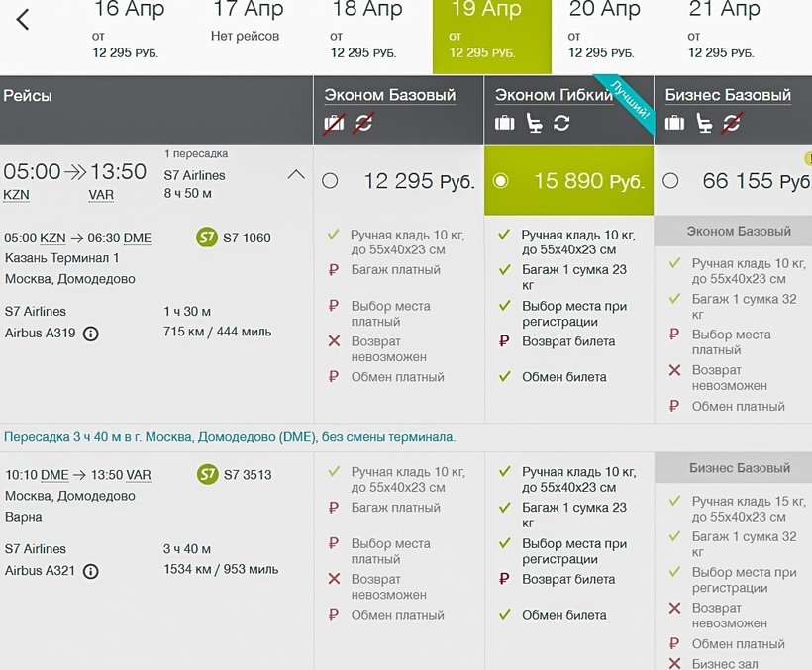The height and width of the screenshot is (670, 812).
Task: Select the 12 295 Руб. Эконом Базовый fare
Action: click(x=330, y=181)
